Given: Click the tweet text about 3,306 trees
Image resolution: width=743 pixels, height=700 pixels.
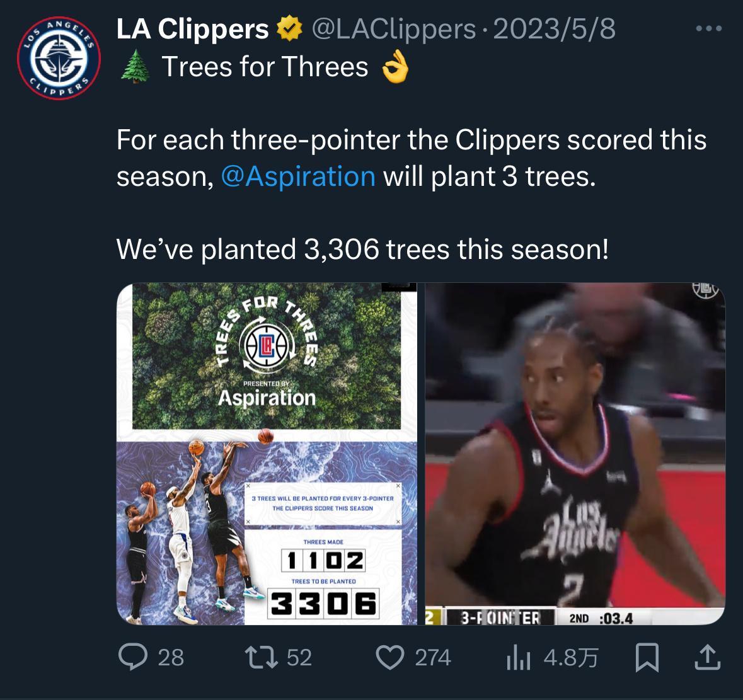Looking at the screenshot, I should (362, 249).
